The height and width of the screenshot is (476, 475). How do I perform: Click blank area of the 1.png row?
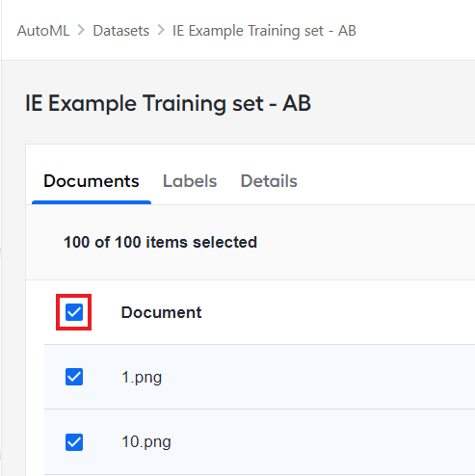click(x=318, y=377)
